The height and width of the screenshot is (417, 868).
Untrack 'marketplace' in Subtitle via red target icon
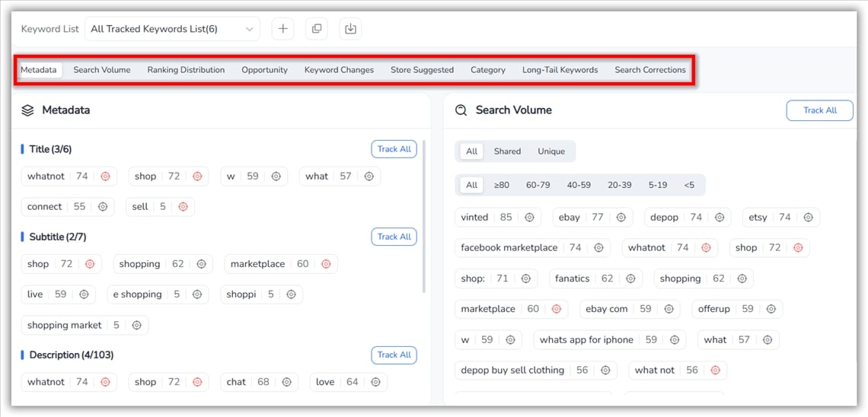[x=326, y=264]
